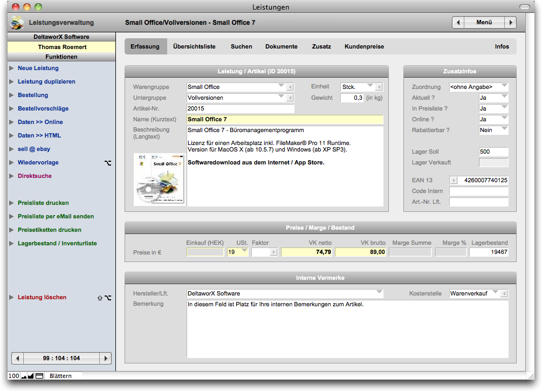This screenshot has height=392, width=542.
Task: Show the next record using the arrow right of 99 : 104 : 104
Action: coord(105,359)
